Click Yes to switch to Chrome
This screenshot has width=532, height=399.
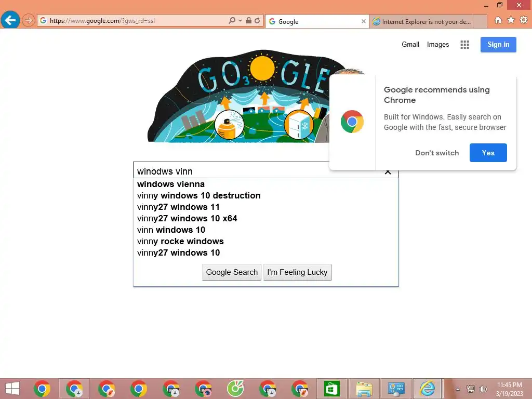point(488,153)
